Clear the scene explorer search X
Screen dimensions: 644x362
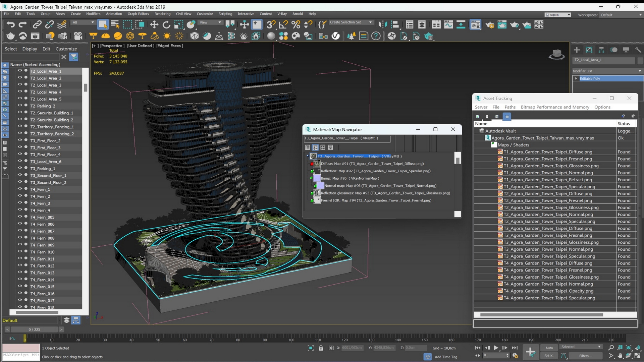pos(64,57)
